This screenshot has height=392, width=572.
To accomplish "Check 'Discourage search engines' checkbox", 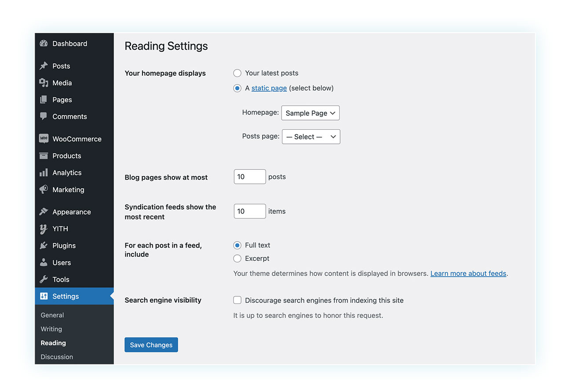I will 237,300.
